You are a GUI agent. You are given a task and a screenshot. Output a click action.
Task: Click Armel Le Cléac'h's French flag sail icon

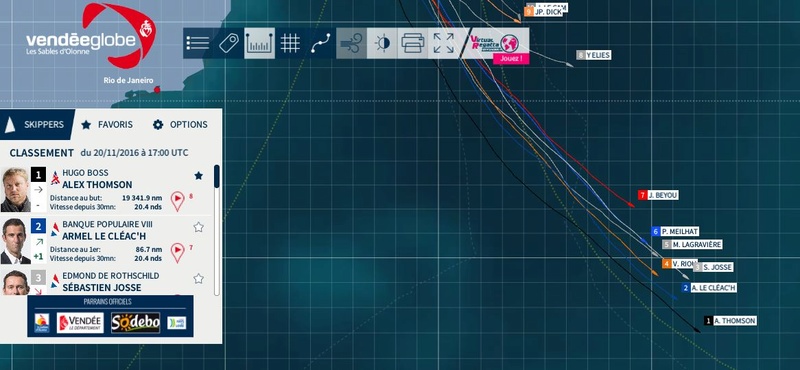point(55,229)
